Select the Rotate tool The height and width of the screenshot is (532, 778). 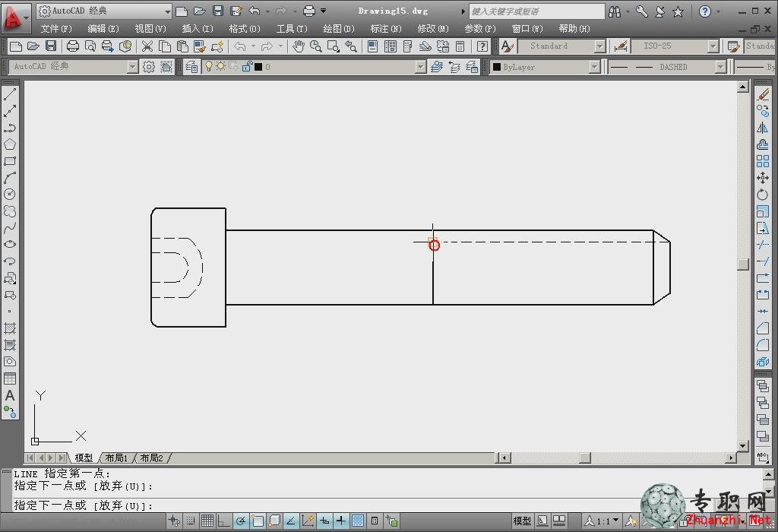pos(763,195)
